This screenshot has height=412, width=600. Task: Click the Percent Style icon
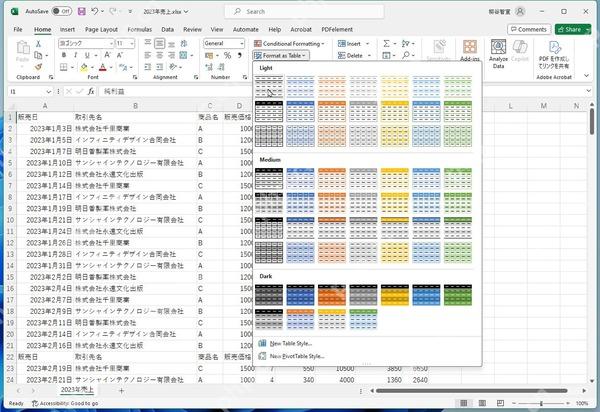pyautogui.click(x=227, y=55)
